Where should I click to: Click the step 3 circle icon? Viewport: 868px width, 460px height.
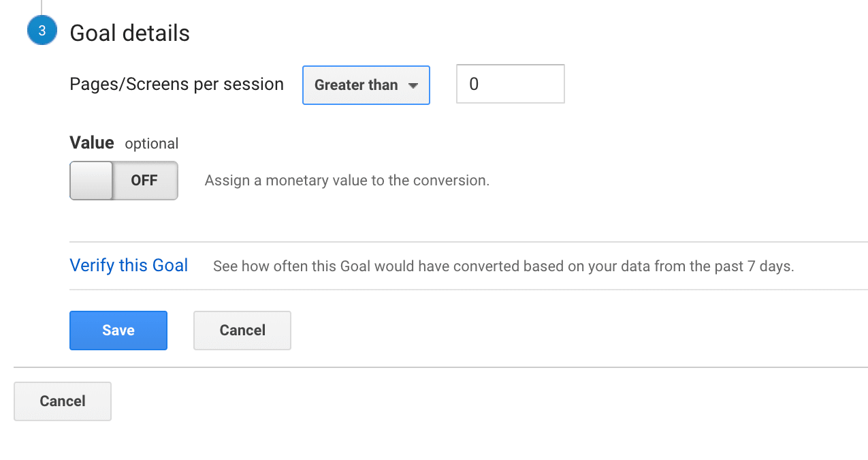point(42,31)
